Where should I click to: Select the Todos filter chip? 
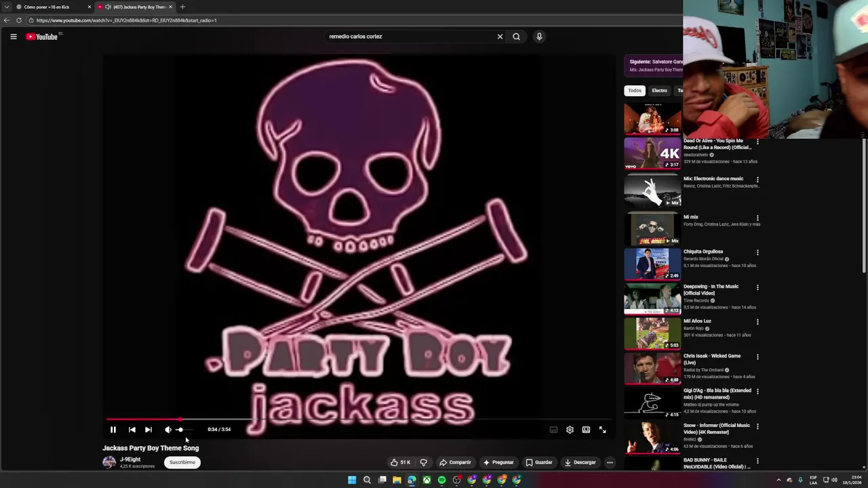[x=635, y=90]
